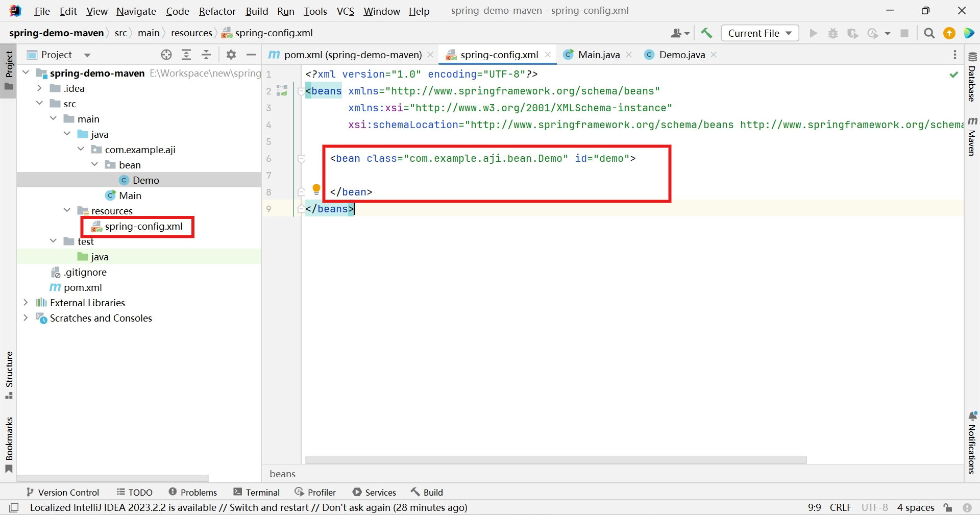Image resolution: width=980 pixels, height=515 pixels.
Task: Click the Build Project hammer icon
Action: (x=707, y=33)
